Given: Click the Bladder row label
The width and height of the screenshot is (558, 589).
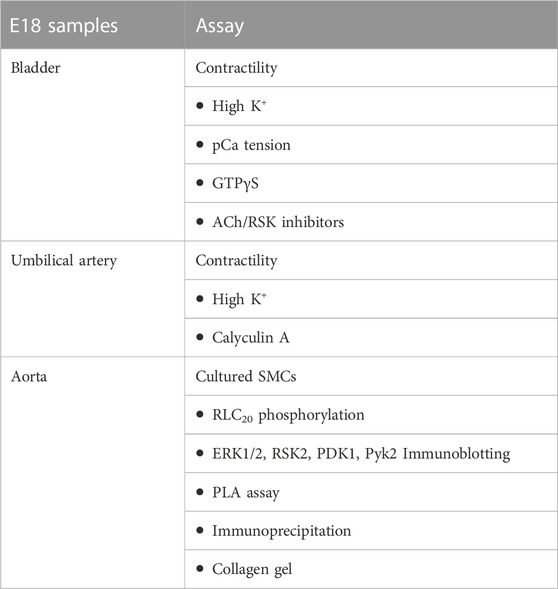Looking at the screenshot, I should [x=36, y=68].
